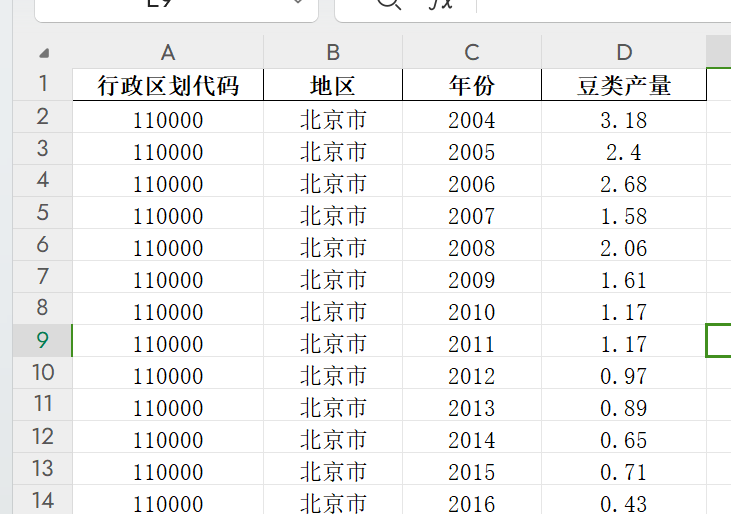Select row 14 header
This screenshot has width=731, height=514.
42,500
